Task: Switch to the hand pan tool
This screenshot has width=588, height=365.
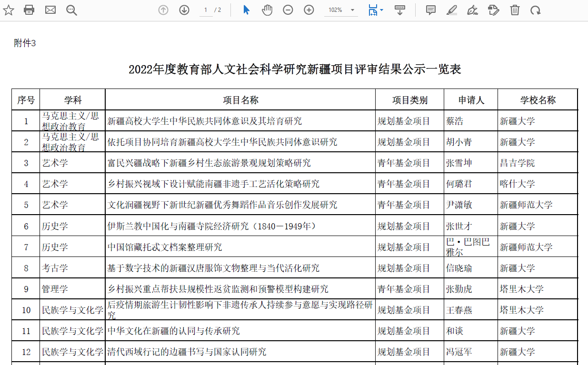Action: click(x=267, y=10)
